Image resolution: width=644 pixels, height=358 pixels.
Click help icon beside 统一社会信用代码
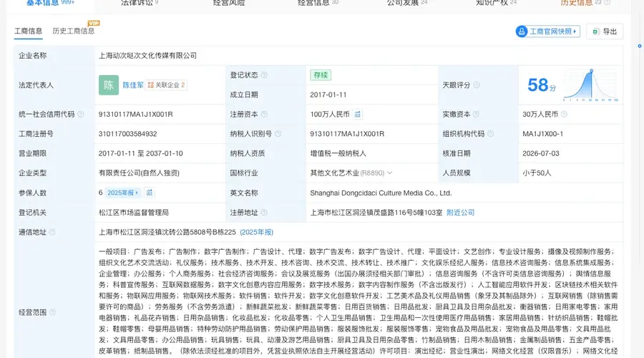point(81,115)
